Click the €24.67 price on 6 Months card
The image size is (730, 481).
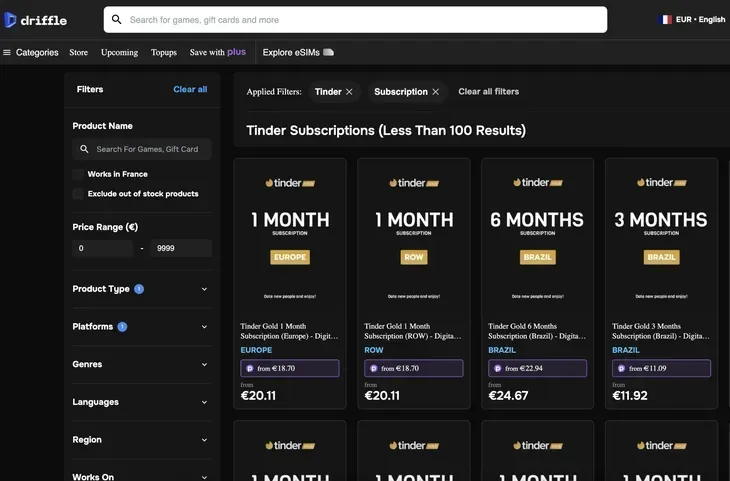pyautogui.click(x=508, y=396)
